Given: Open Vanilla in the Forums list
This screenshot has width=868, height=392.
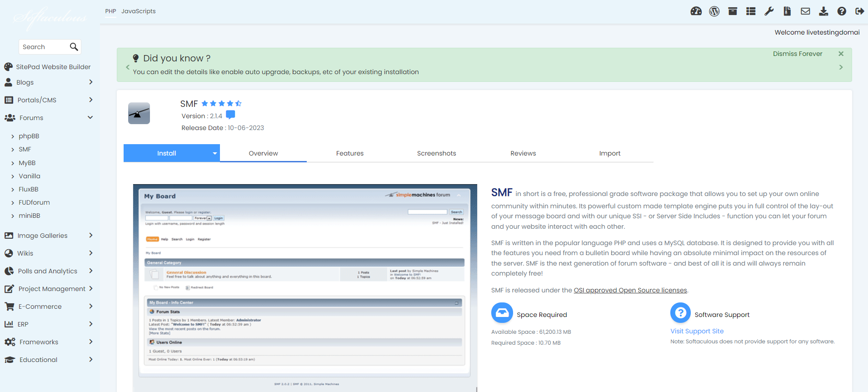Looking at the screenshot, I should (30, 176).
